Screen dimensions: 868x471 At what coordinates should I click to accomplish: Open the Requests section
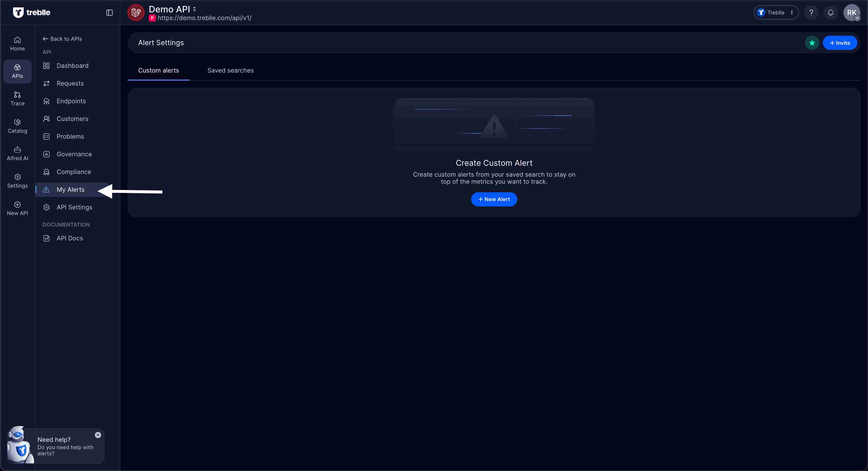(70, 83)
